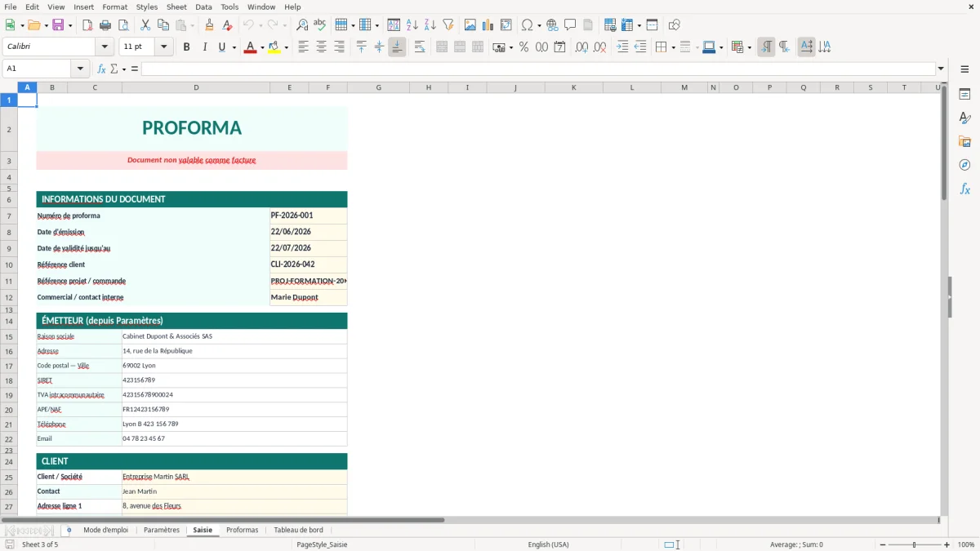This screenshot has height=551, width=980.
Task: Open Font Color dropdown arrow
Action: pos(261,47)
